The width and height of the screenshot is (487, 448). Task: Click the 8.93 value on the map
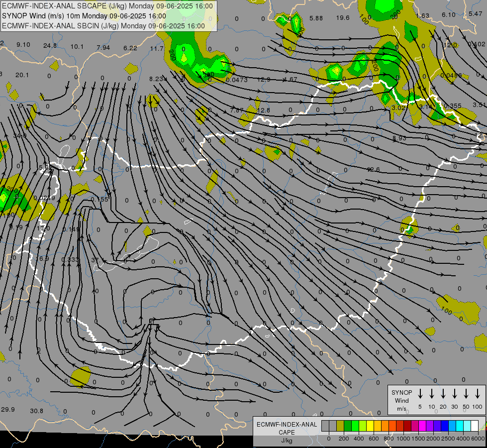pyautogui.click(x=399, y=138)
